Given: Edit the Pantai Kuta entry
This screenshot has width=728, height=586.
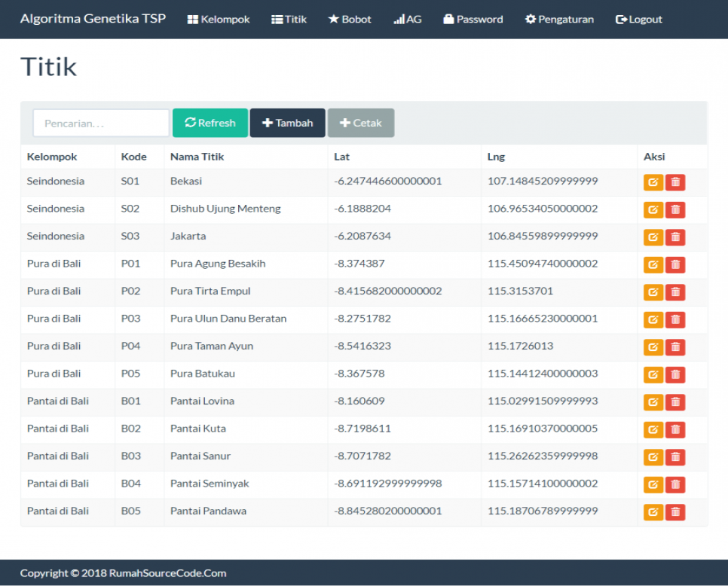Looking at the screenshot, I should click(653, 430).
